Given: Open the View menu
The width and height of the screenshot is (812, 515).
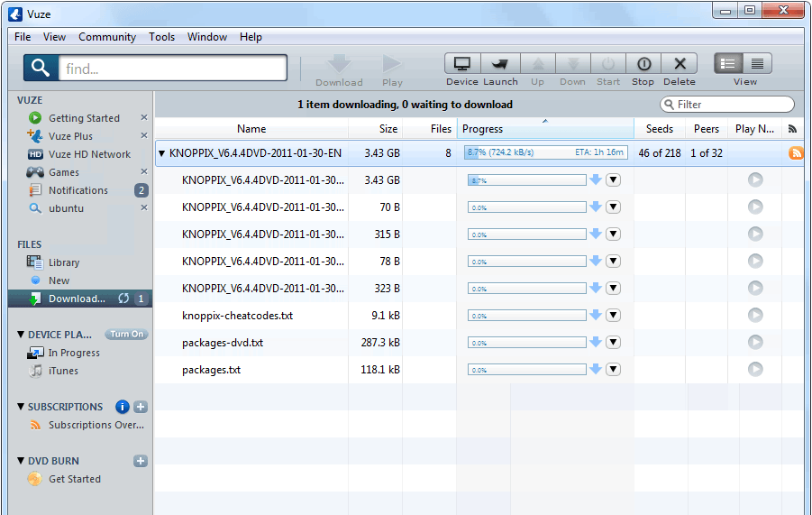Looking at the screenshot, I should tap(54, 37).
